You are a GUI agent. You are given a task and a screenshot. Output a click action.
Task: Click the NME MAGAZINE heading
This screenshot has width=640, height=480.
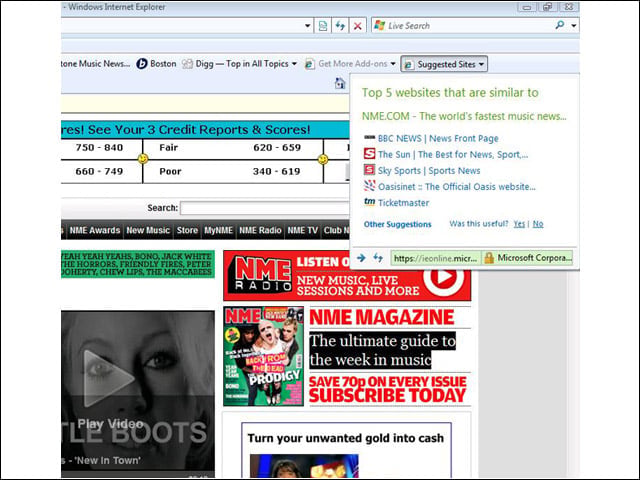pyautogui.click(x=382, y=317)
